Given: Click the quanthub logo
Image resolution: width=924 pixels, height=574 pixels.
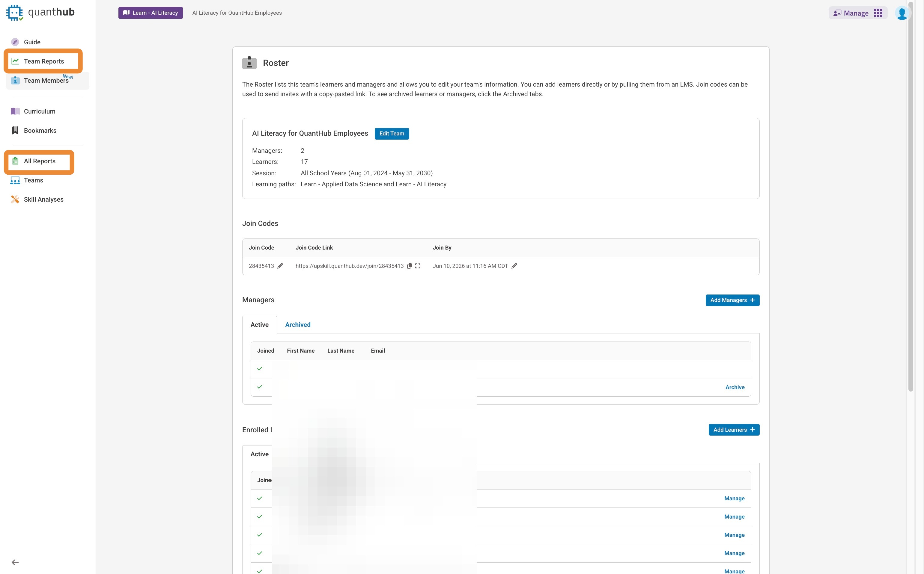Looking at the screenshot, I should [40, 13].
